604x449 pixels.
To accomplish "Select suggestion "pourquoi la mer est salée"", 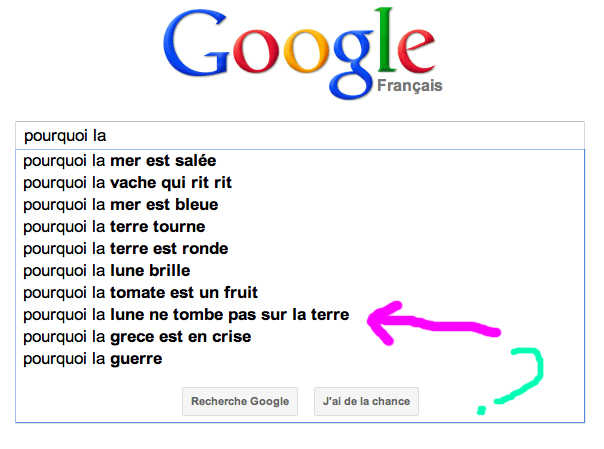I will (x=120, y=161).
